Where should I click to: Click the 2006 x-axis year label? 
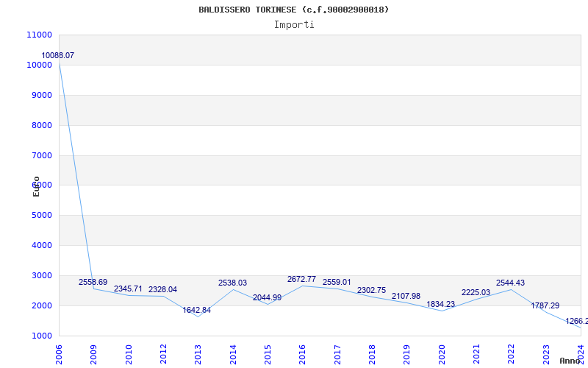[59, 354]
